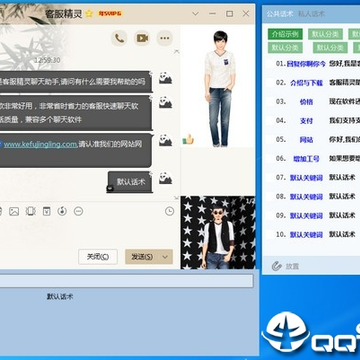Viewport: 360px width, 360px height.
Task: Click the chat bubble mentioning 兼容多个聊天软件
Action: pyautogui.click(x=76, y=113)
